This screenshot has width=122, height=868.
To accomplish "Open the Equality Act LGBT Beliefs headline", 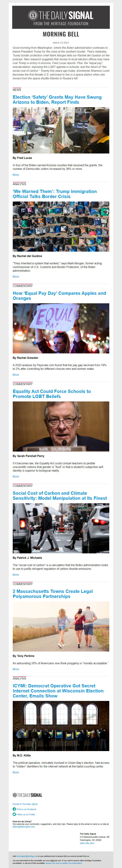I will click(52, 394).
